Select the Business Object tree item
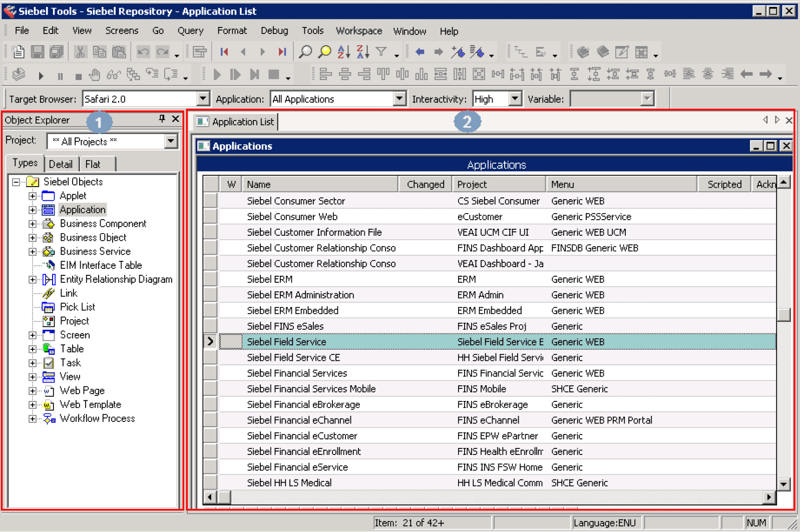This screenshot has height=532, width=800. click(x=93, y=238)
